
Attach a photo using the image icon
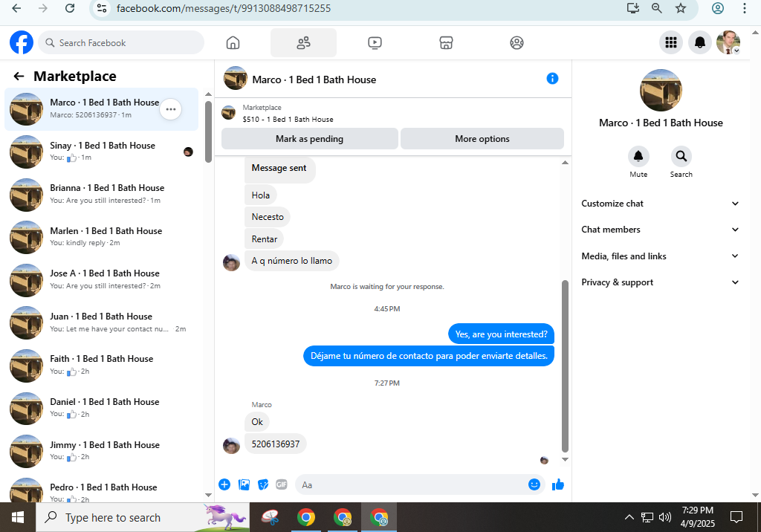(244, 484)
